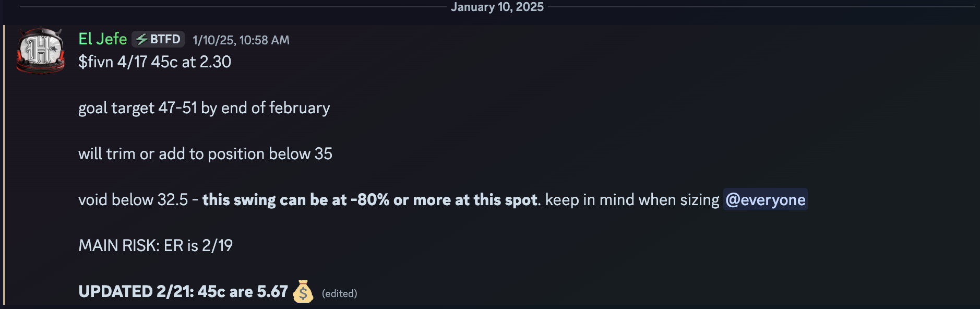Click the "void below 32.5" text
Viewport: 980px width, 309px height.
coord(133,200)
